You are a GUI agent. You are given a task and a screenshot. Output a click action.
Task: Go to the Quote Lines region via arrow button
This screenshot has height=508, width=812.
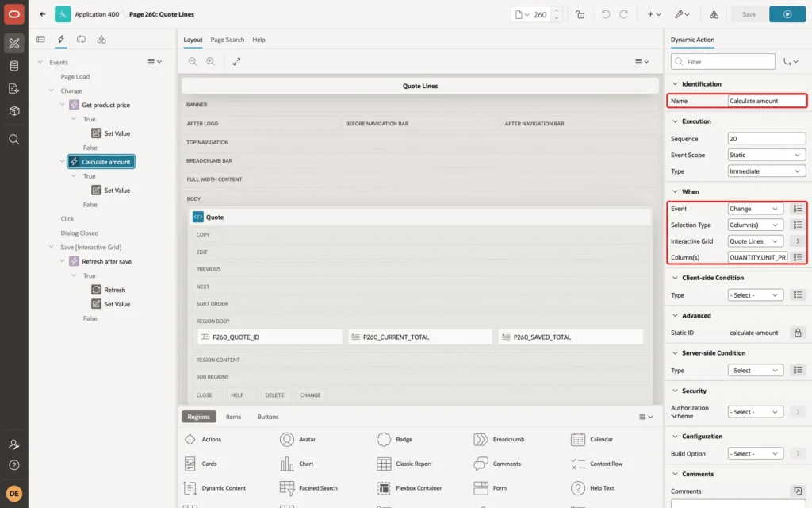pos(798,241)
